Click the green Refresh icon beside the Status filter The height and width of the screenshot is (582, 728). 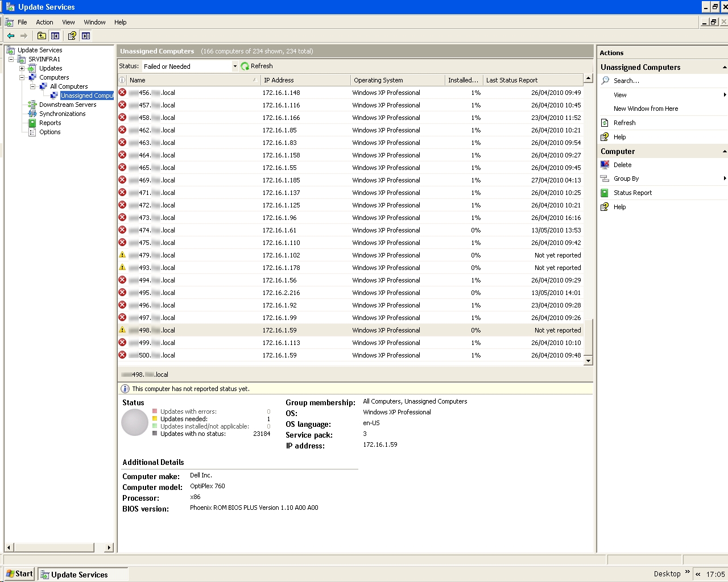click(x=245, y=66)
